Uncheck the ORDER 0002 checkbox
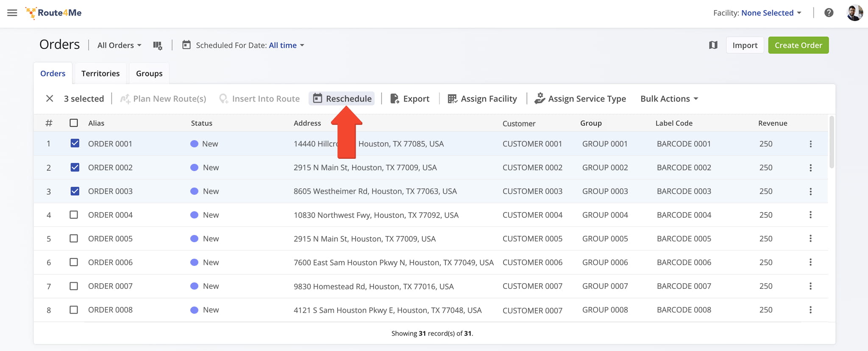 (x=75, y=167)
